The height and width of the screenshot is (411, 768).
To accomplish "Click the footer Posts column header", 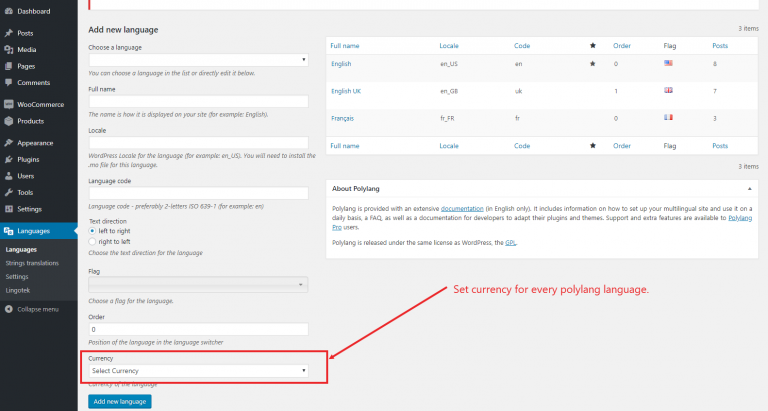I will pyautogui.click(x=720, y=145).
